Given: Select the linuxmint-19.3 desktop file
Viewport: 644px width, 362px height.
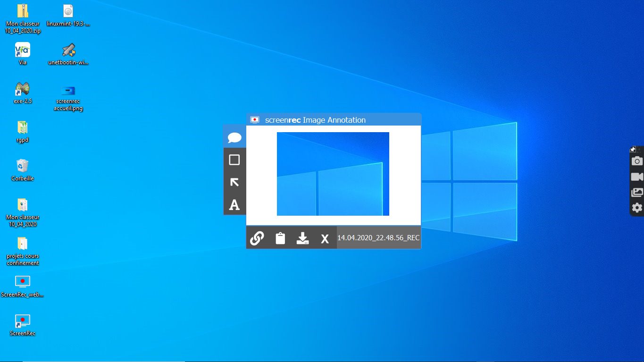Looking at the screenshot, I should coord(68,15).
